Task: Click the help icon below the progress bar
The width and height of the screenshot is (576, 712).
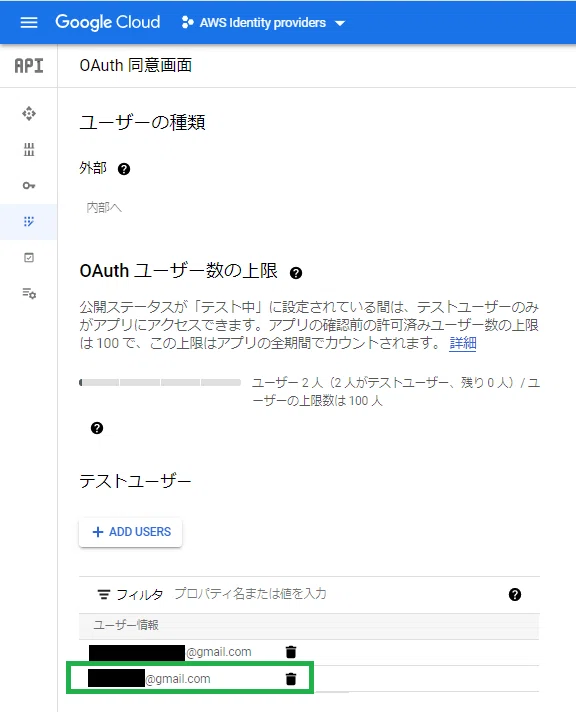Action: coord(97,428)
